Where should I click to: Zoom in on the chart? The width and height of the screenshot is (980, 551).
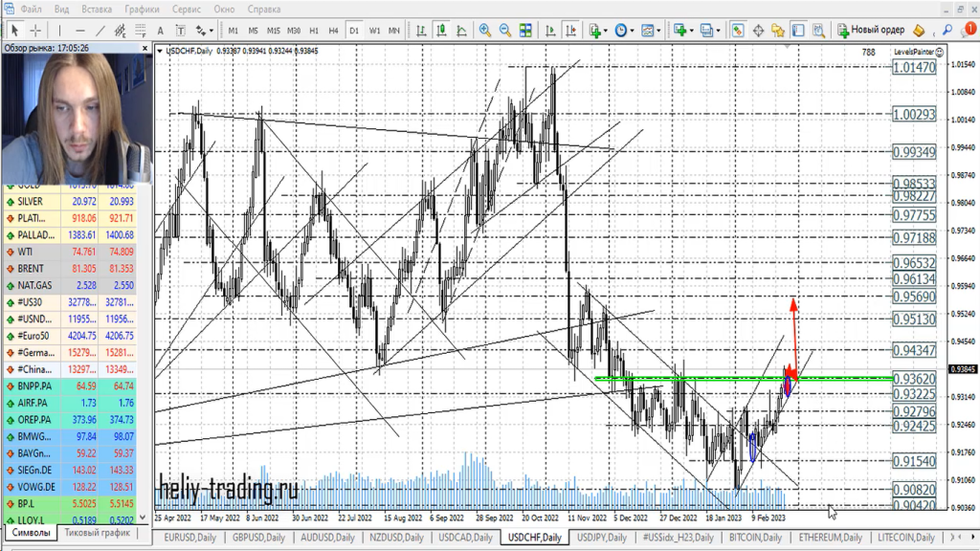485,31
